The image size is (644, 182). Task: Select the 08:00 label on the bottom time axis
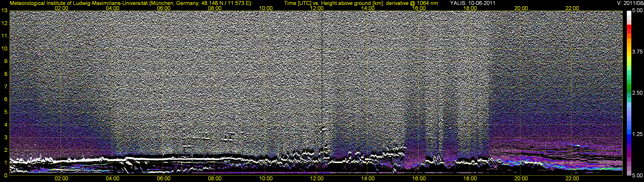coord(215,179)
